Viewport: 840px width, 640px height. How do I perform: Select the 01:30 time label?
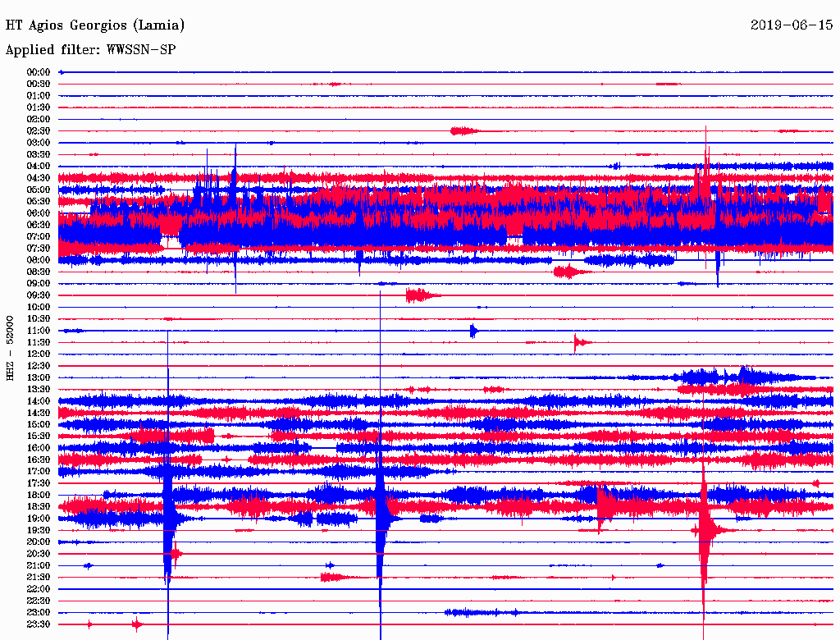39,107
